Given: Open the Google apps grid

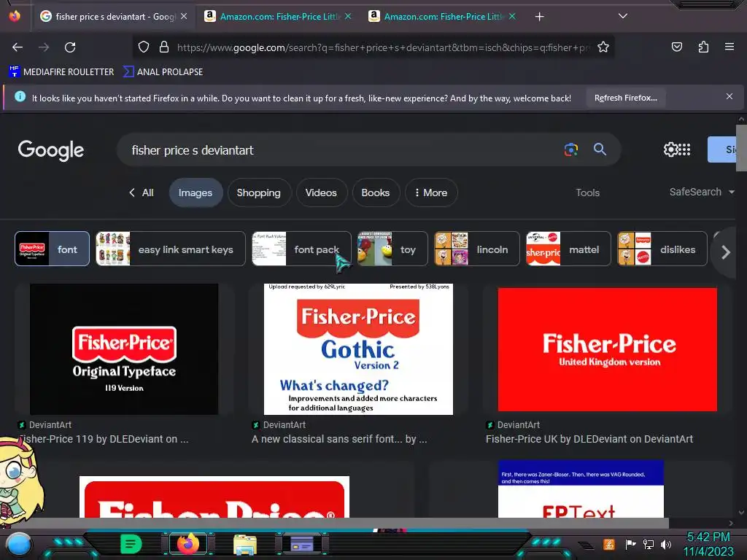Looking at the screenshot, I should pos(684,149).
